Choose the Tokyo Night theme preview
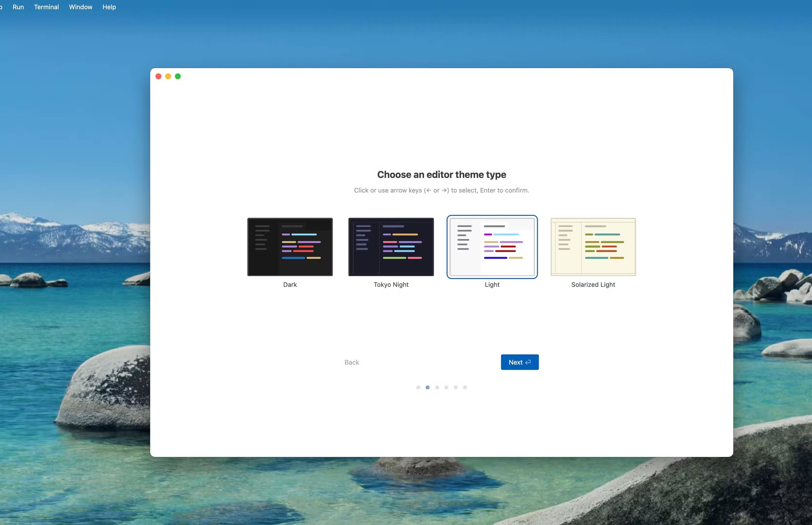The width and height of the screenshot is (812, 525). 391,247
